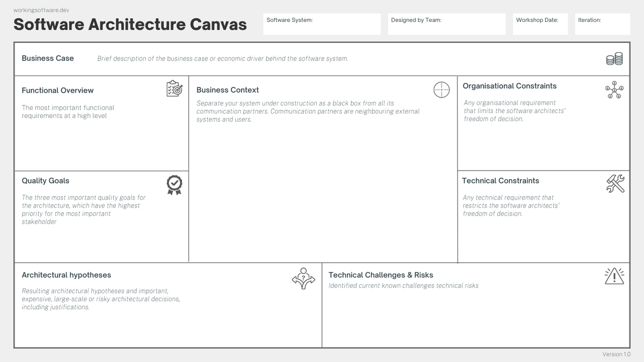This screenshot has height=362, width=644.
Task: Click the Software System input field
Action: click(322, 24)
